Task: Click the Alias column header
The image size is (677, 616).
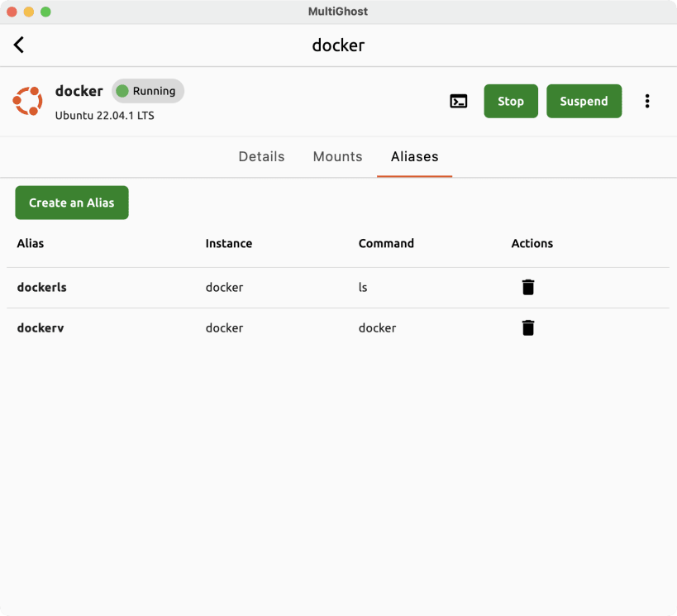Action: [x=31, y=243]
